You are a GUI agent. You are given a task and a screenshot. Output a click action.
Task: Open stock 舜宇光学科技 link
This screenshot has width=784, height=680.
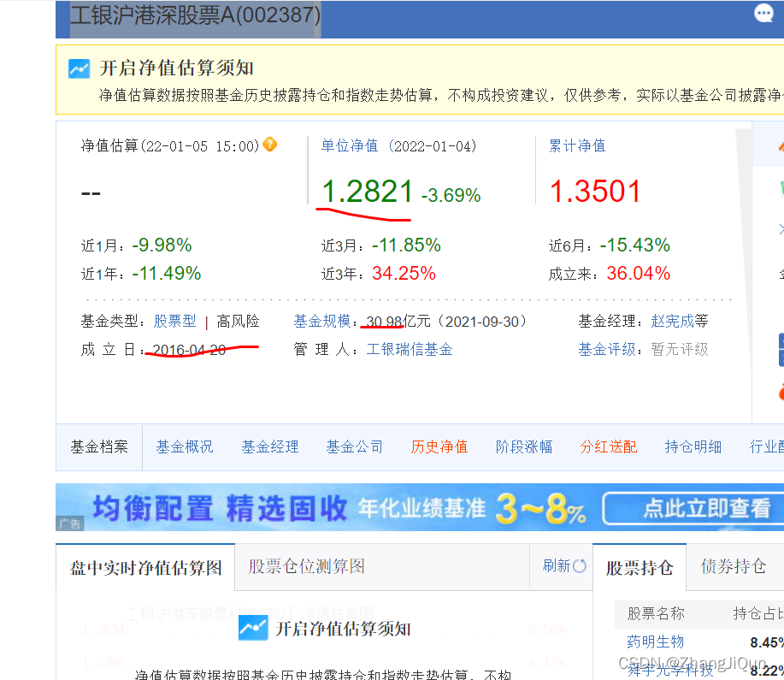click(670, 670)
